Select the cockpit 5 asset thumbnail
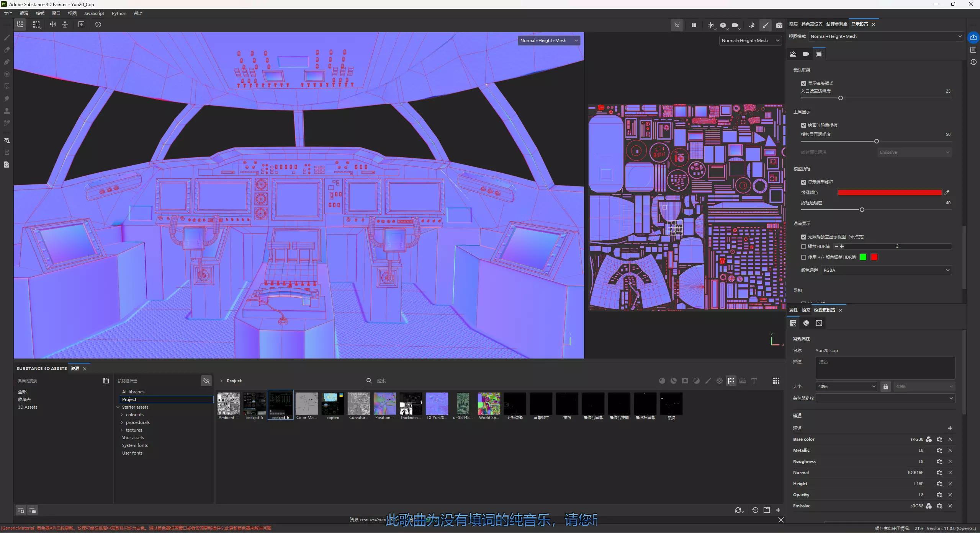The height and width of the screenshot is (533, 980). tap(254, 404)
